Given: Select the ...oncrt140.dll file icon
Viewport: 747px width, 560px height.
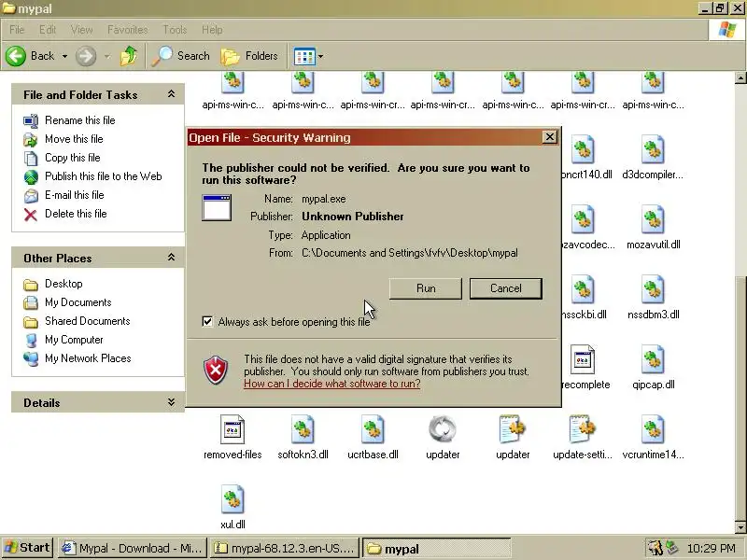Looking at the screenshot, I should pos(582,150).
